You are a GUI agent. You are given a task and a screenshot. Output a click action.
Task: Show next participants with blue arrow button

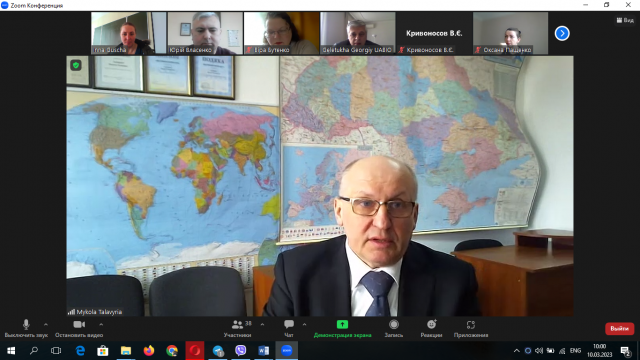pyautogui.click(x=562, y=33)
